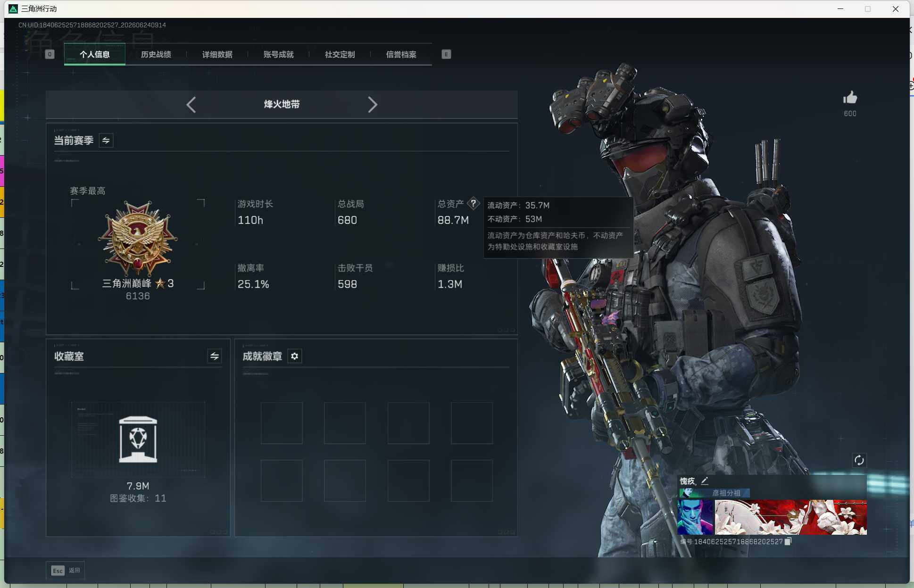Click the 赛季最高 label
Image resolution: width=914 pixels, height=588 pixels.
(x=87, y=191)
